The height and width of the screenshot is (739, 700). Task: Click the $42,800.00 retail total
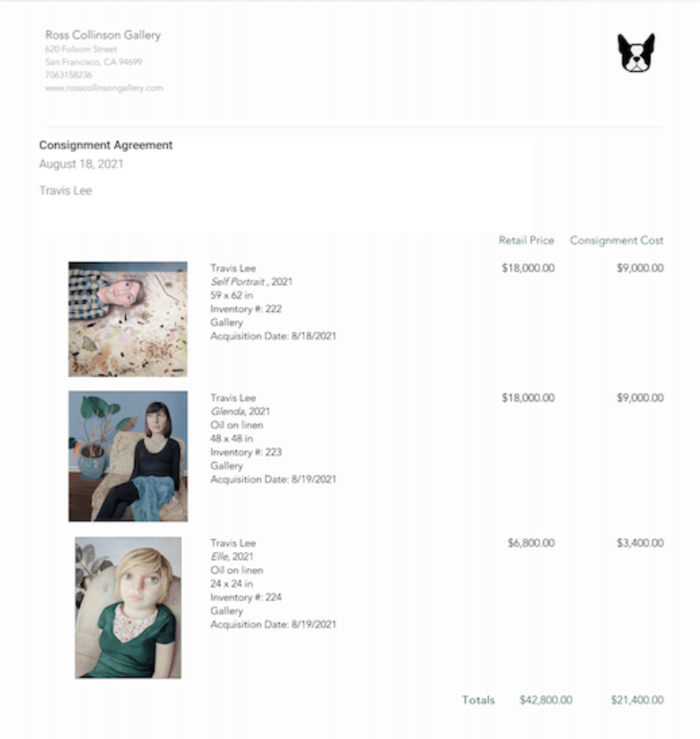click(546, 699)
